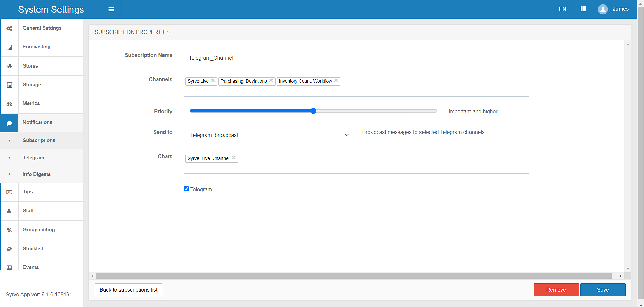644x307 pixels.
Task: Save the subscription properties
Action: pos(602,290)
